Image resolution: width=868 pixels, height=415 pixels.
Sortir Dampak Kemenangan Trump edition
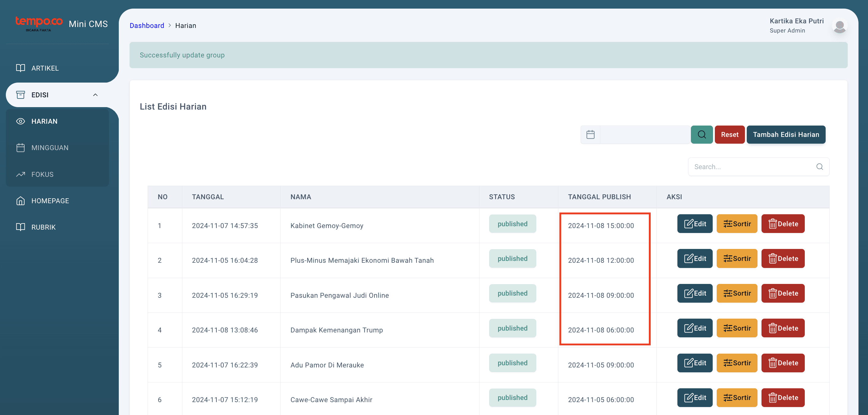coord(737,328)
